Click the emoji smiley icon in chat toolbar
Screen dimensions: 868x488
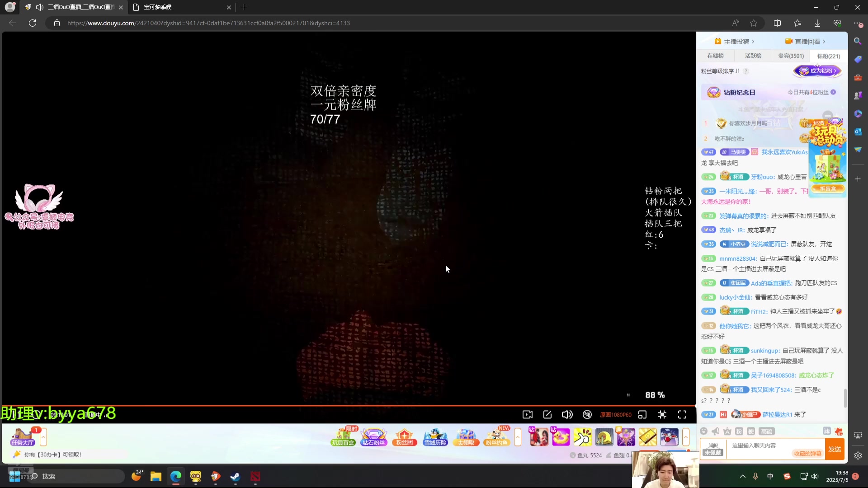pos(703,431)
